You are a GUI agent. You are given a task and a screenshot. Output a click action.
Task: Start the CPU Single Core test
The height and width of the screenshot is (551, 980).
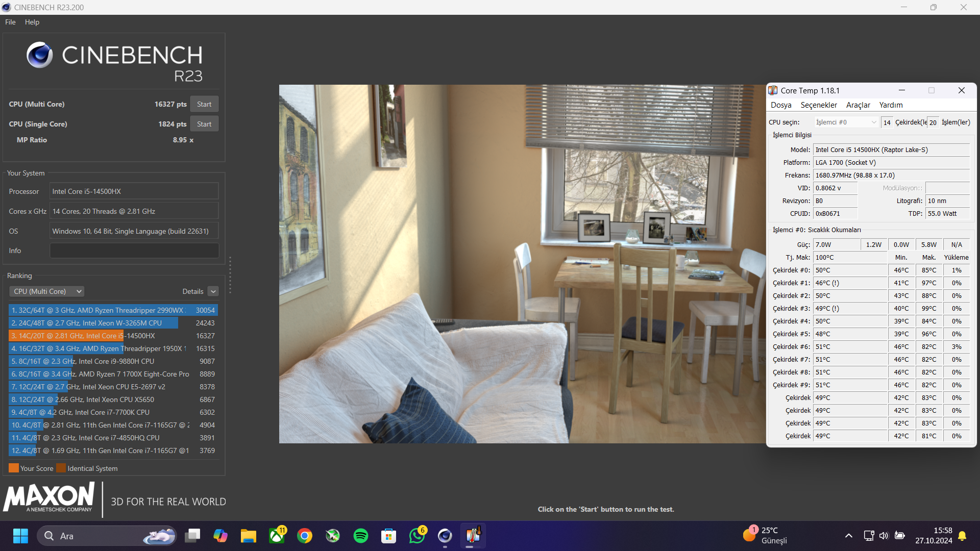[204, 124]
